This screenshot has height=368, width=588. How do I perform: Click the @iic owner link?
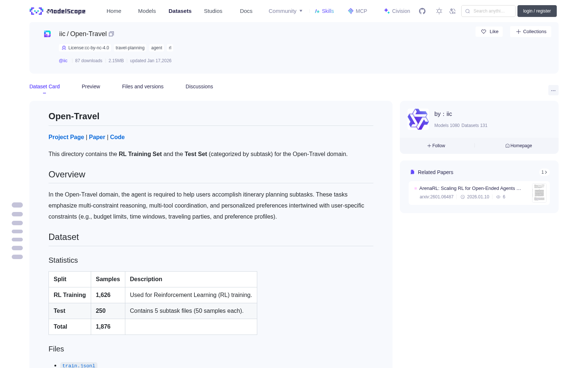click(63, 61)
